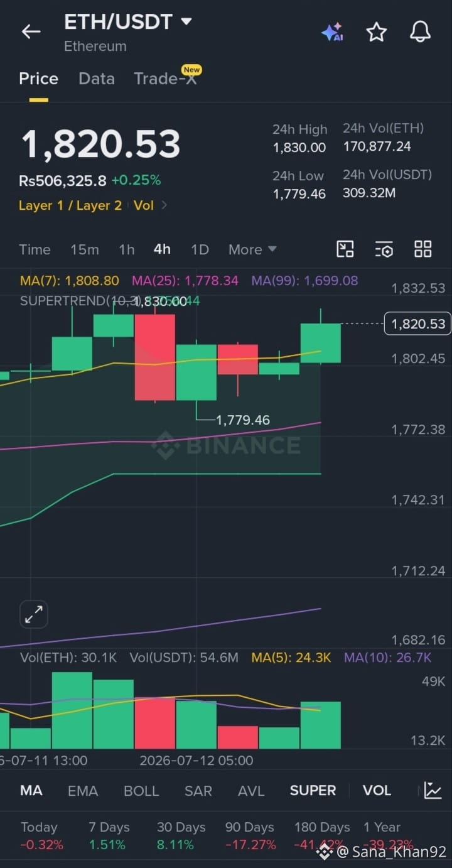Click the 1,820.53 price label on axis

point(418,323)
